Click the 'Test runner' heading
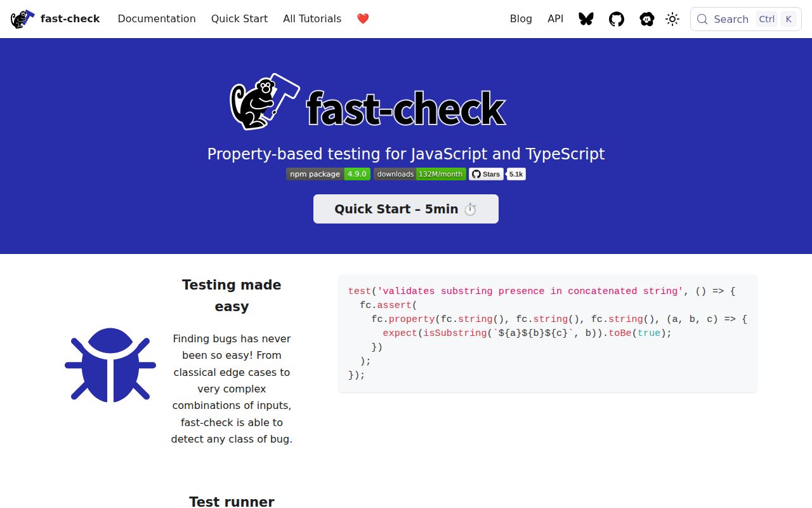 [232, 502]
